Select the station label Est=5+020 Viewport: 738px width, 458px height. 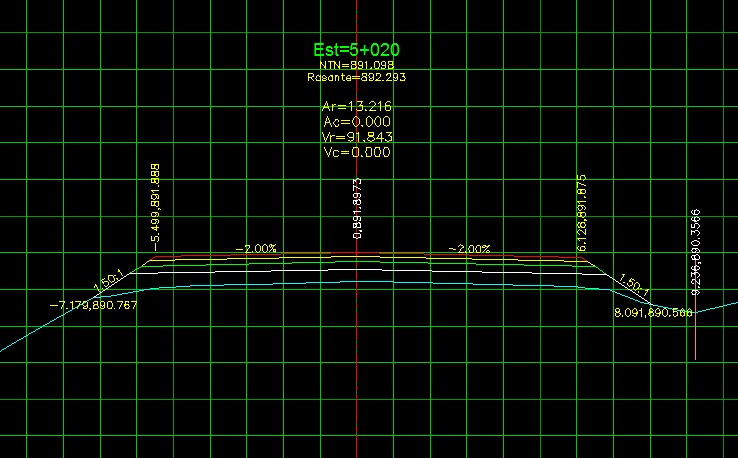(357, 49)
